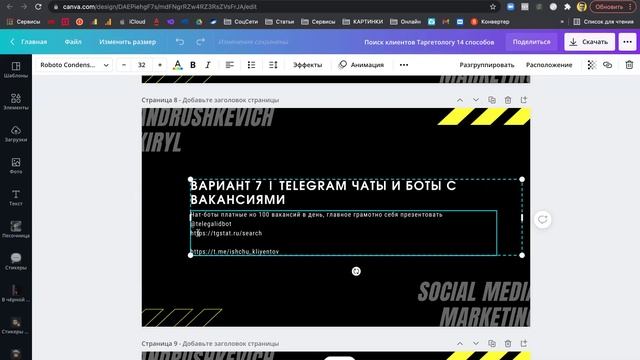Open the browser extensions puzzle icon
640x360 pixels.
pyautogui.click(x=567, y=7)
